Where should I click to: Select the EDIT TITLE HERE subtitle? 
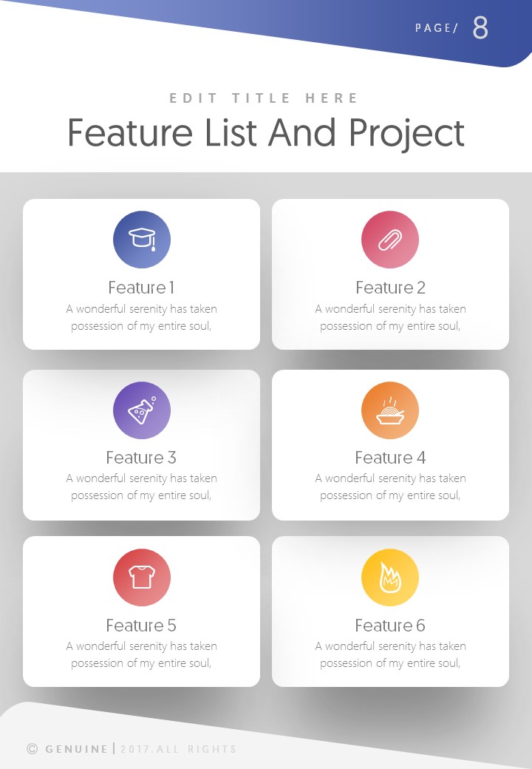tap(265, 98)
